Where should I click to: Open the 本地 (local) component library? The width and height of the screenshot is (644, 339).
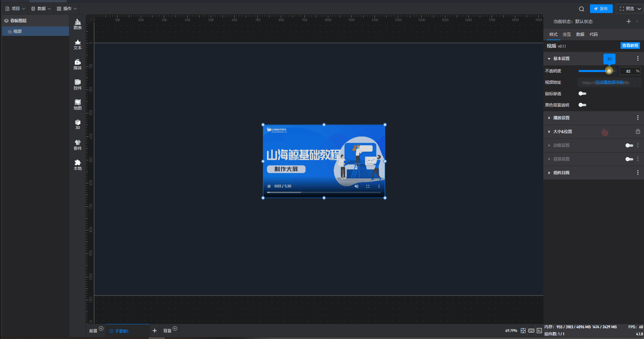coord(77,165)
